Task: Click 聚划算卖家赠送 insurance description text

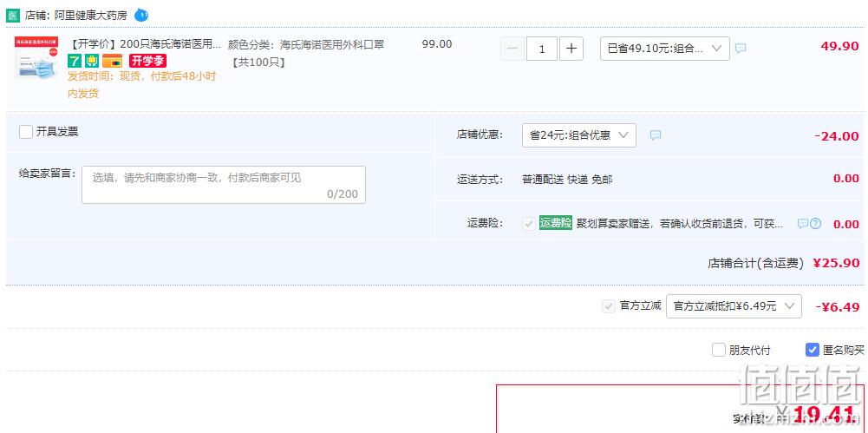Action: pos(680,224)
